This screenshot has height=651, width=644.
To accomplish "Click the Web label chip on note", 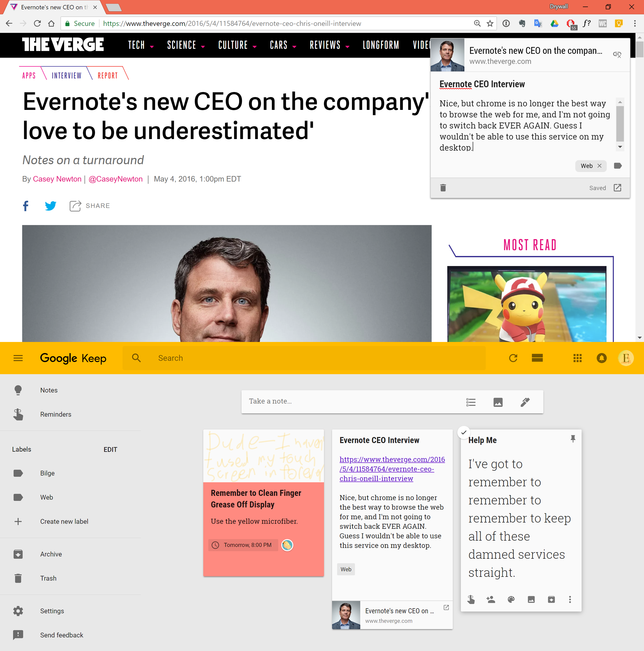I will point(346,569).
